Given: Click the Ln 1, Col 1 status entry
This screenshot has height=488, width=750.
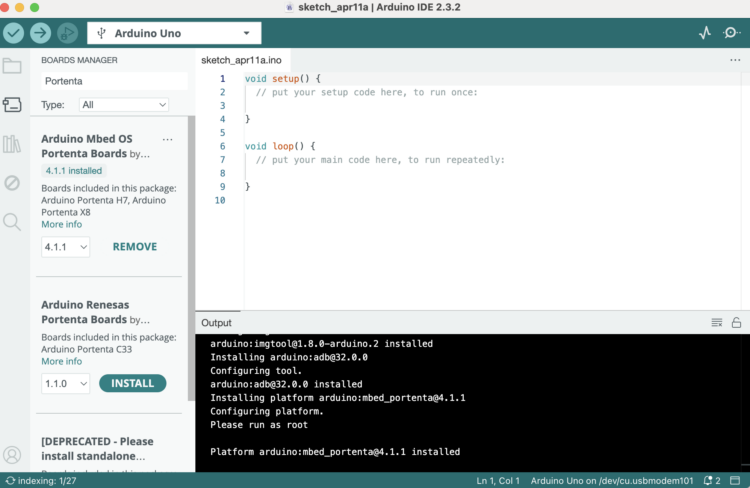Looking at the screenshot, I should click(x=498, y=480).
